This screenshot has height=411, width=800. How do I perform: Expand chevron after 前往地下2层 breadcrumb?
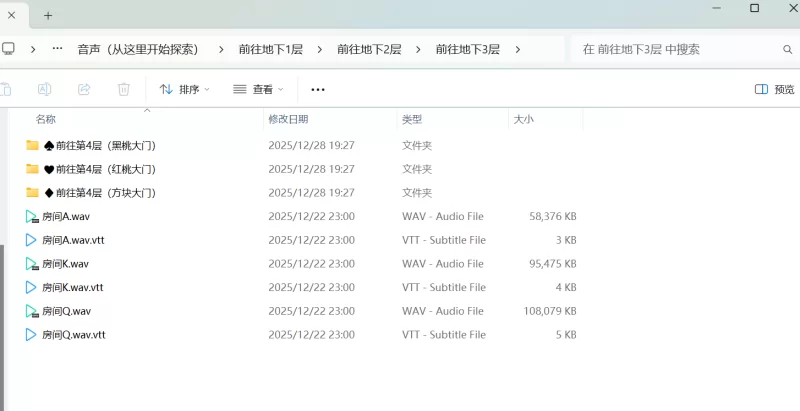pyautogui.click(x=418, y=49)
